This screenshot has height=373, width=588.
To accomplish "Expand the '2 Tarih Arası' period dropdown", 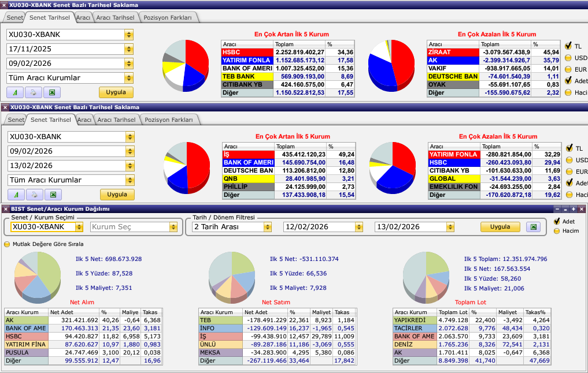I will point(267,227).
